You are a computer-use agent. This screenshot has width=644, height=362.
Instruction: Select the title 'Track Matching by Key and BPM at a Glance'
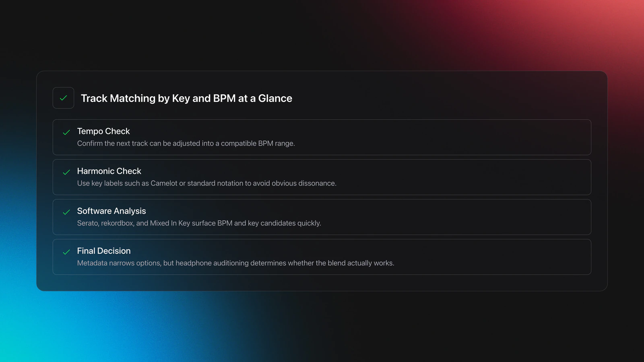186,98
